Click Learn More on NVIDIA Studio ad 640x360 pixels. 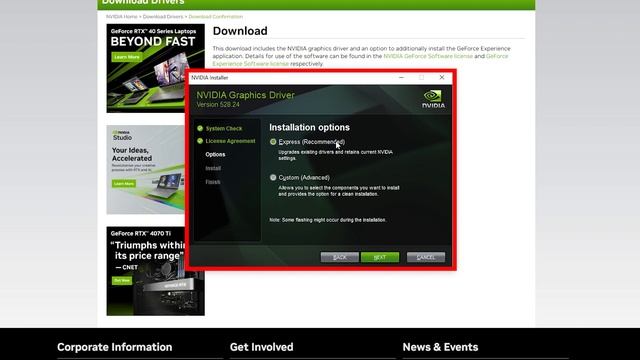coord(124,184)
